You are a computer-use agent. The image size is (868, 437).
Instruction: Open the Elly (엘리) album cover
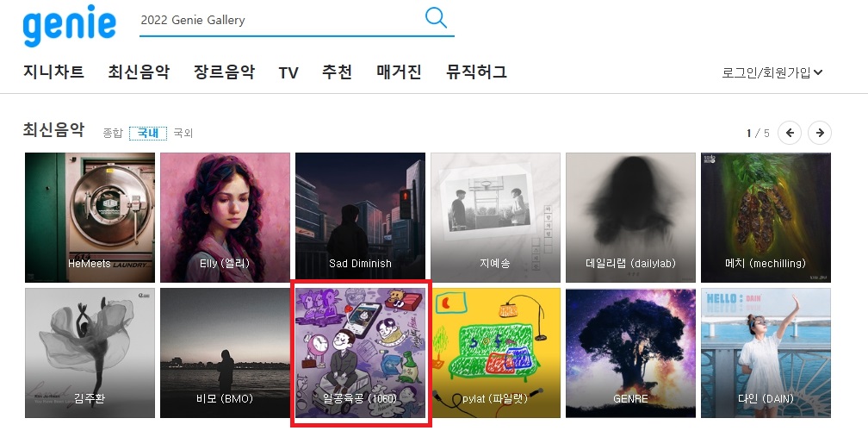click(x=225, y=218)
